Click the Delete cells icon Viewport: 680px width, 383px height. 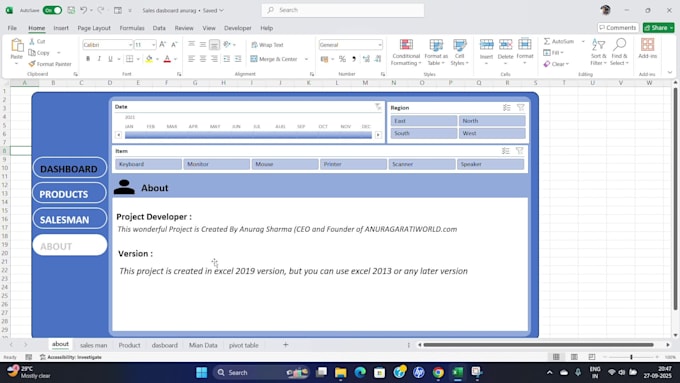(x=505, y=44)
